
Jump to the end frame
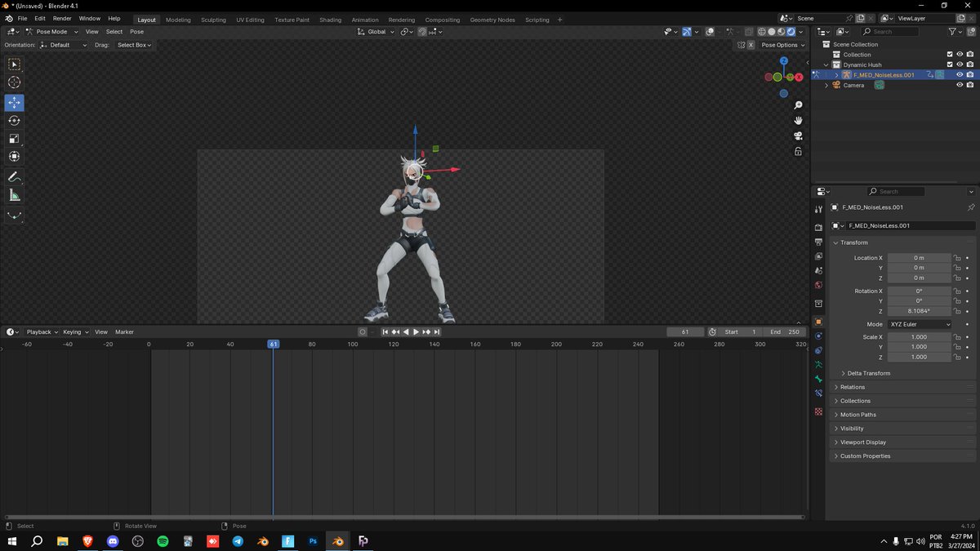pos(437,332)
